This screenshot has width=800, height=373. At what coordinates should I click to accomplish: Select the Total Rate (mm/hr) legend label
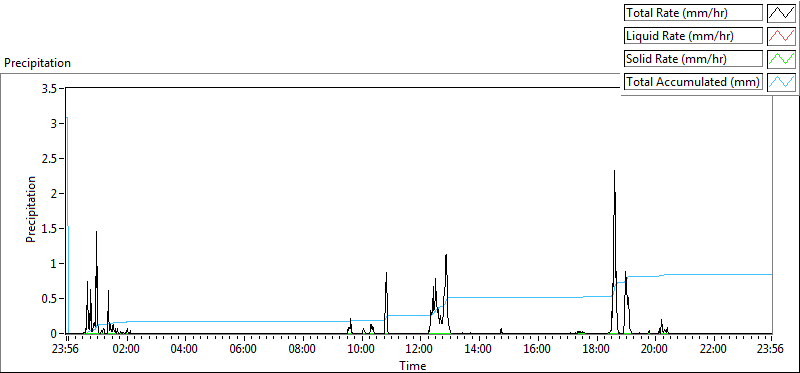(x=694, y=13)
